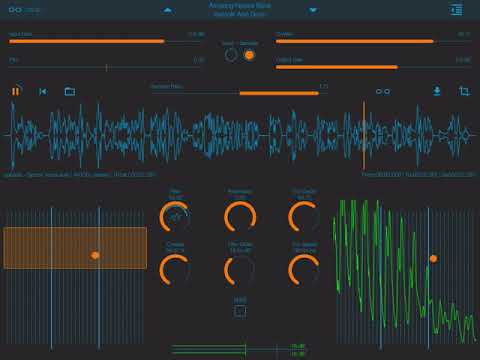Click the orange playhead marker on the blue waveform
480x360 pixels.
[x=364, y=135]
